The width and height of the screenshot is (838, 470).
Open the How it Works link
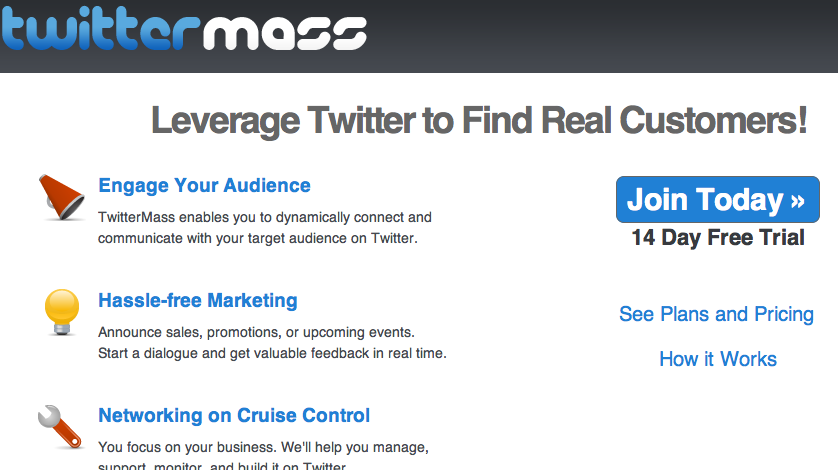click(x=718, y=359)
